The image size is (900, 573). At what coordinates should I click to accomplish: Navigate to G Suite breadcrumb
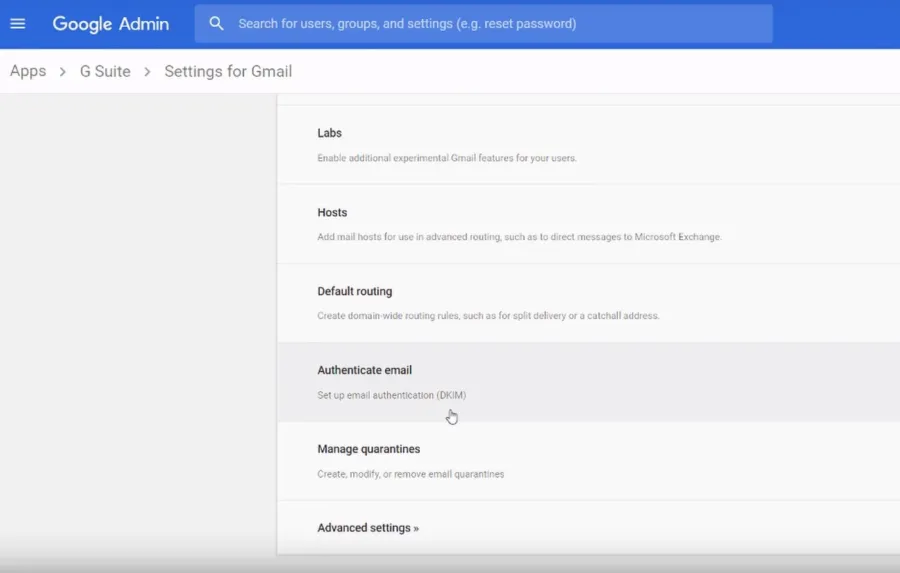tap(105, 71)
